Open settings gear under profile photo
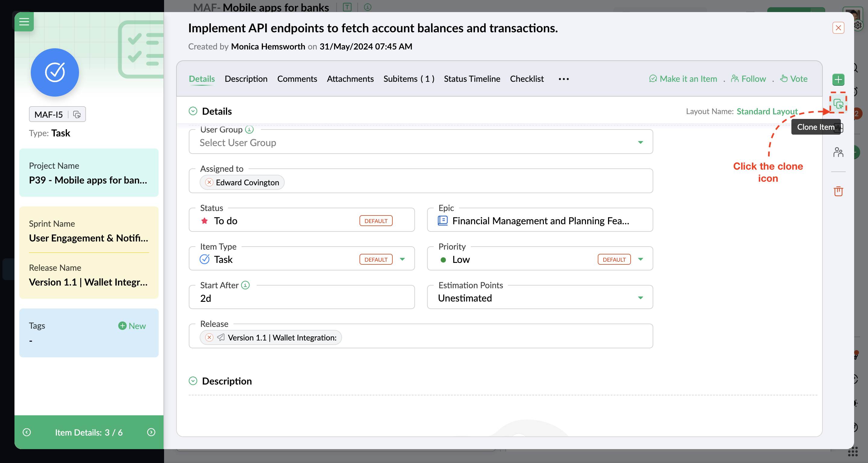This screenshot has width=868, height=463. coord(858,25)
